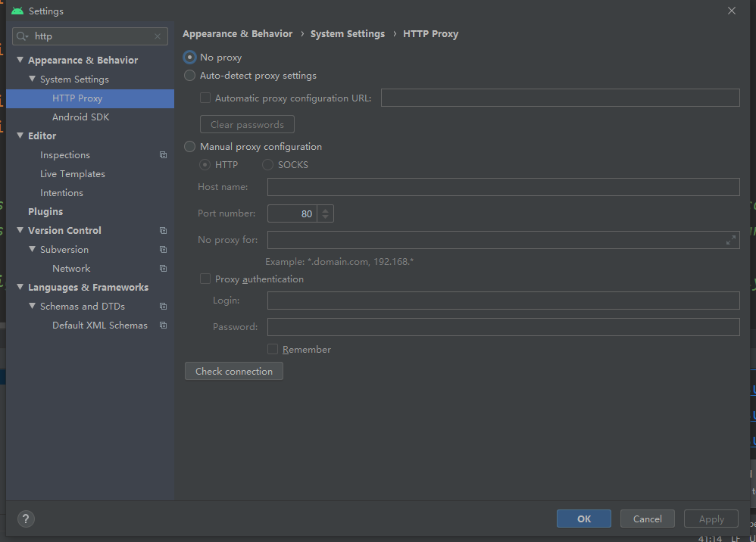
Task: Click the 'HTTP Proxy' breadcrumb heading text
Action: (x=430, y=34)
